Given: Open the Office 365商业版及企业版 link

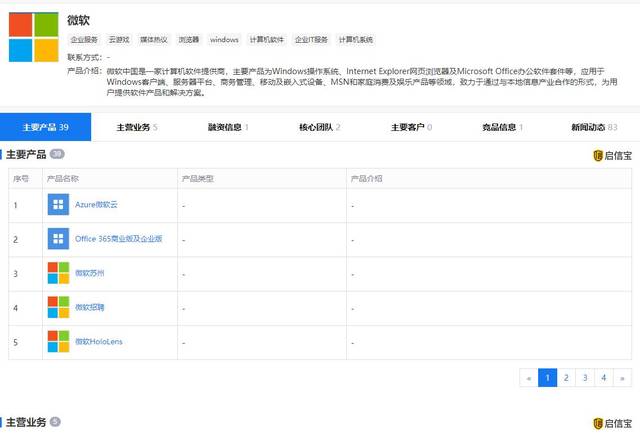Looking at the screenshot, I should tap(119, 239).
